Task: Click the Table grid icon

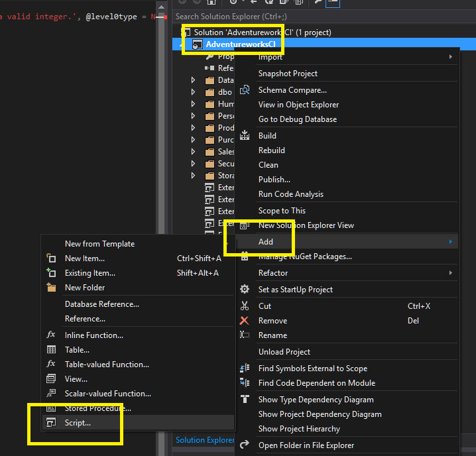Action: point(51,349)
